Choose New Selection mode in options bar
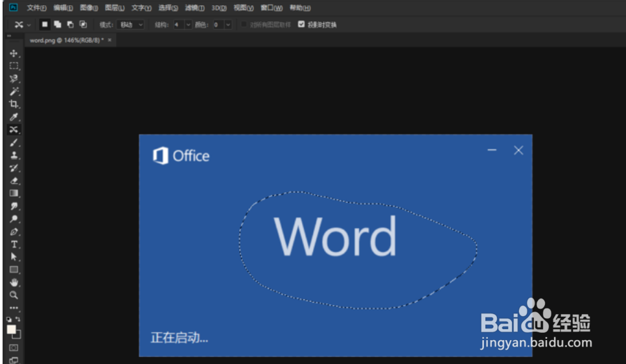 (45, 25)
